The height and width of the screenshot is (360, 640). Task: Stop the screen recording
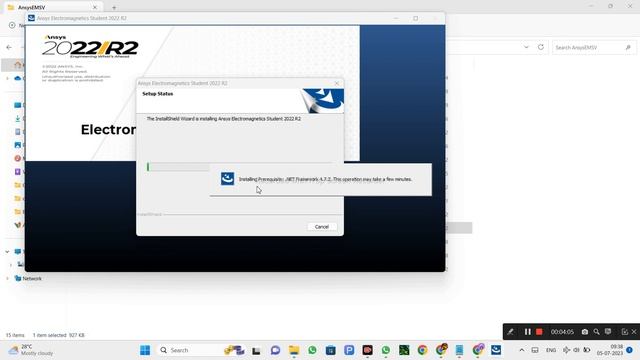pyautogui.click(x=539, y=332)
